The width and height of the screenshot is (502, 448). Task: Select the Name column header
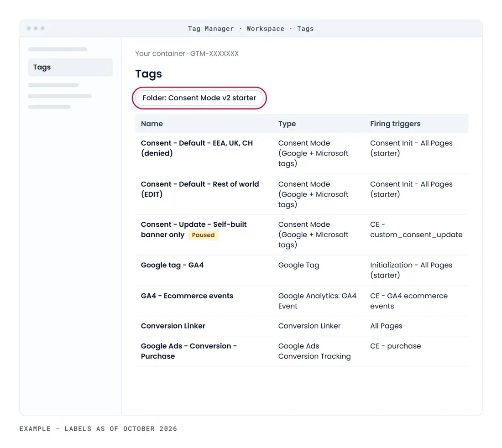pos(152,124)
